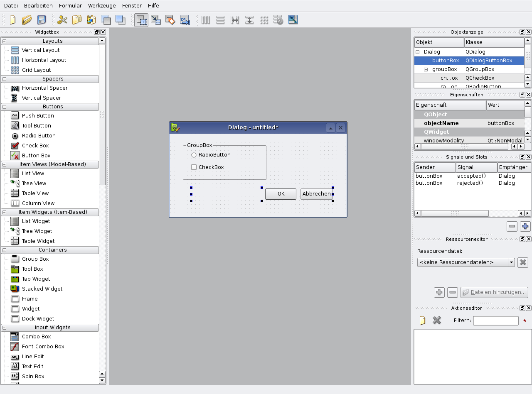Click the Save form toolbar icon
The width and height of the screenshot is (532, 394).
[42, 20]
